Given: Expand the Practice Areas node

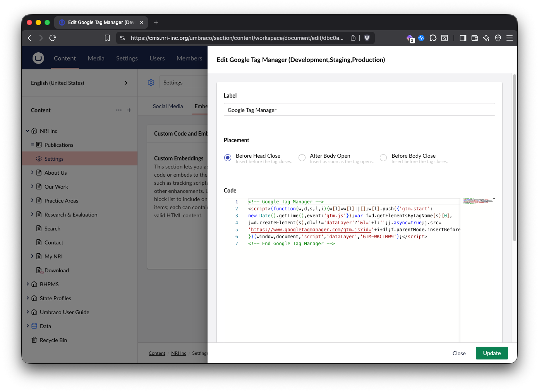Looking at the screenshot, I should coord(32,201).
